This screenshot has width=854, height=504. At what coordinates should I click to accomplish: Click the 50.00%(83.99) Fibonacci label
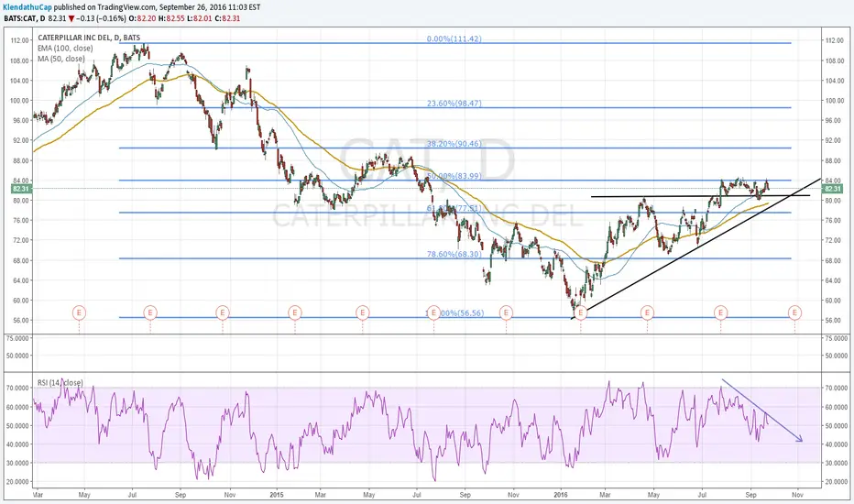pyautogui.click(x=454, y=176)
